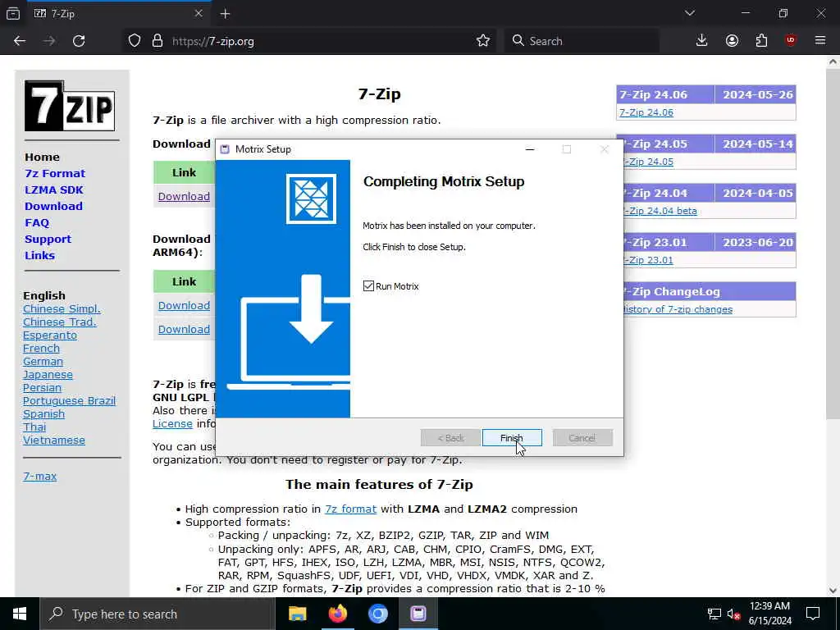Switch language to Esperanto

tap(50, 336)
